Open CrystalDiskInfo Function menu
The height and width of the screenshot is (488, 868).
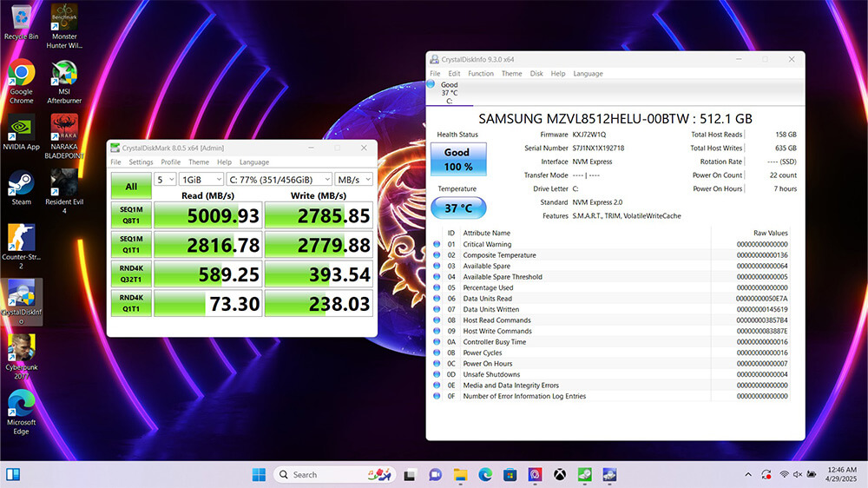pos(481,74)
